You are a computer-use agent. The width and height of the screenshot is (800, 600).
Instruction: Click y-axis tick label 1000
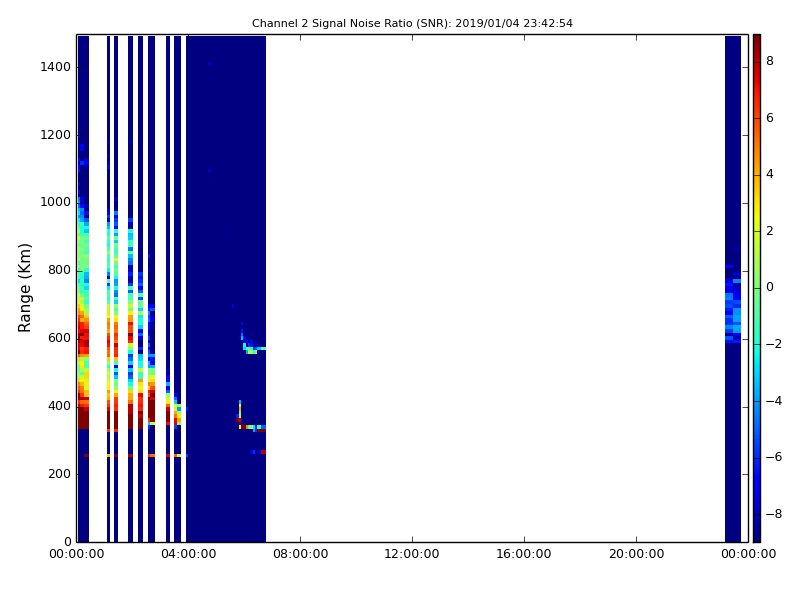click(x=56, y=202)
